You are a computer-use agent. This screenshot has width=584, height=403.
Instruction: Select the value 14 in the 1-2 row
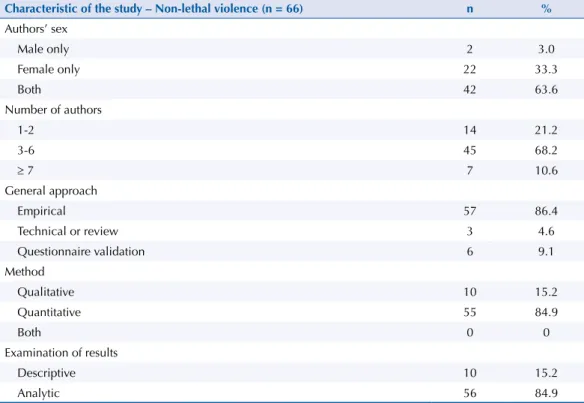click(470, 130)
